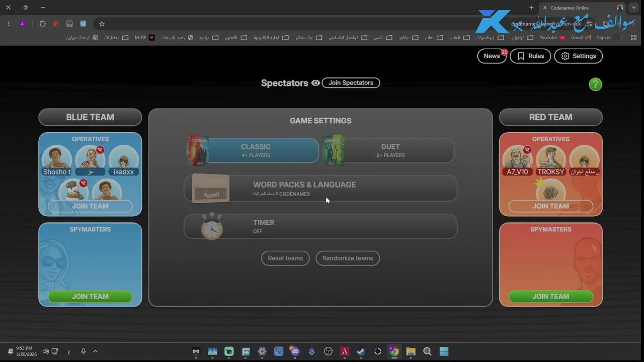This screenshot has width=644, height=362.
Task: Open the Gmail bookmark
Action: [x=581, y=38]
